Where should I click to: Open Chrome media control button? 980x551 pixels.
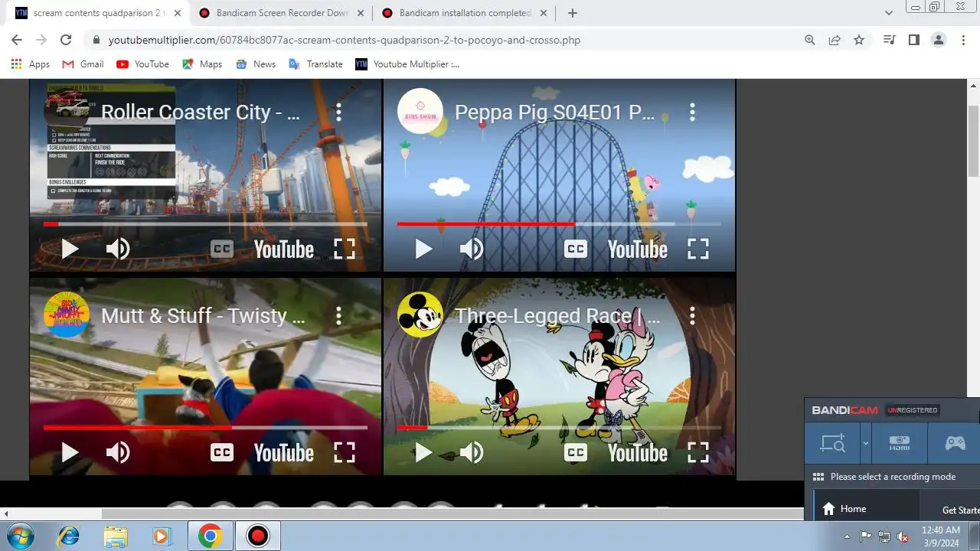point(889,40)
